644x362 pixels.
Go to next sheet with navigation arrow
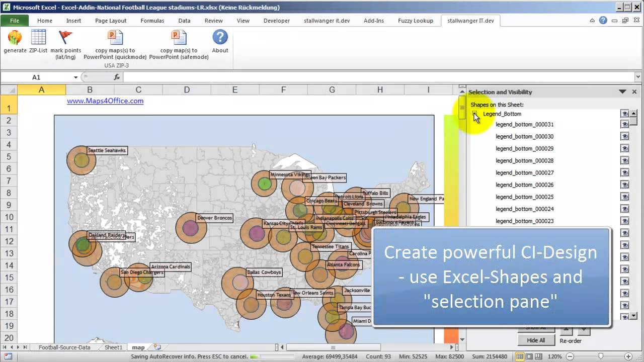(x=19, y=347)
